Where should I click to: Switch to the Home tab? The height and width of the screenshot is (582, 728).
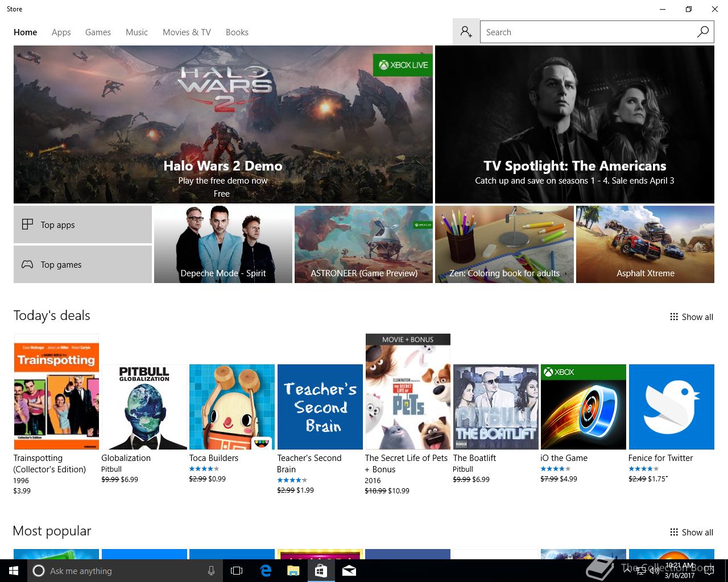[x=26, y=32]
